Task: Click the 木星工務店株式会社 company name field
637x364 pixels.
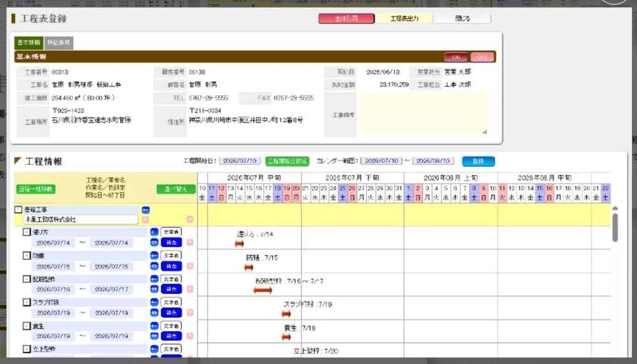Action: click(x=80, y=220)
